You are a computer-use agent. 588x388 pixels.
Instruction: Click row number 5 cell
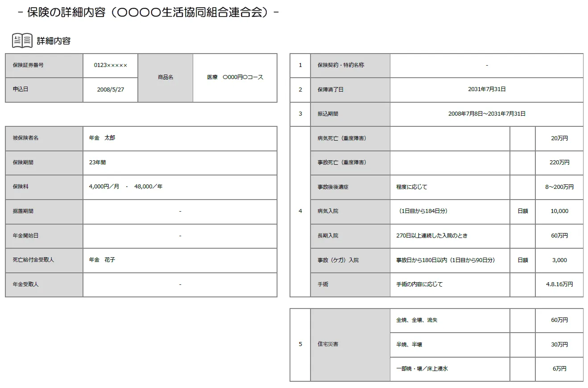coord(300,345)
